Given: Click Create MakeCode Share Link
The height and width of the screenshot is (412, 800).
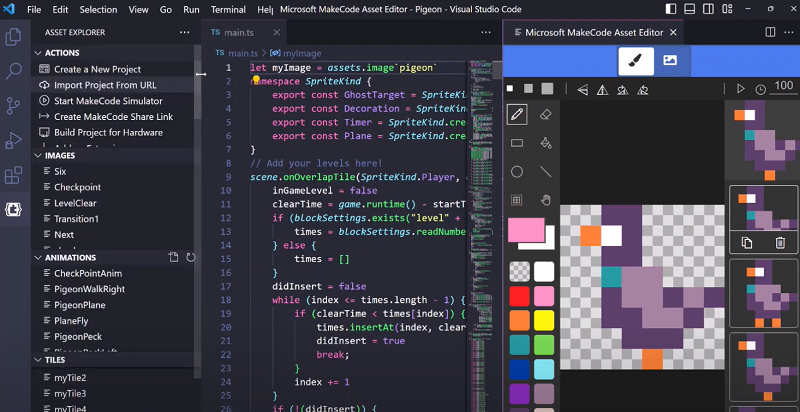Looking at the screenshot, I should (113, 117).
